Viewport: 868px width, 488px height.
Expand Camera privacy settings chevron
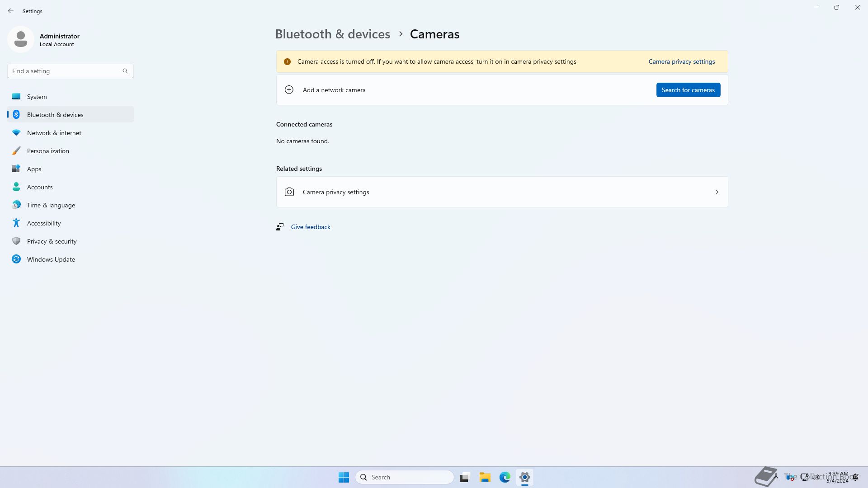point(717,192)
